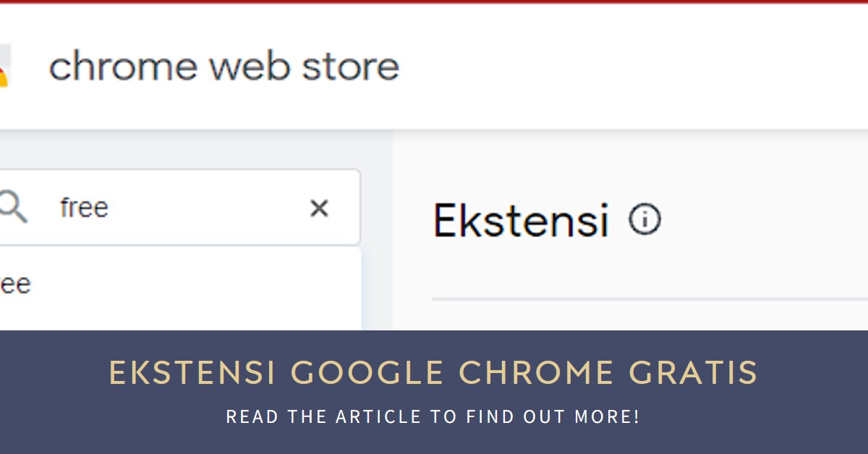The height and width of the screenshot is (454, 868).
Task: Open "Read the article to find out more!"
Action: click(x=433, y=417)
